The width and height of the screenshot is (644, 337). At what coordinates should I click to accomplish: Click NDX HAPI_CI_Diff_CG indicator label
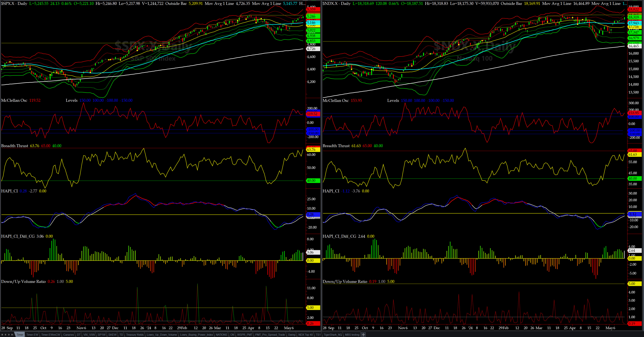tap(339, 236)
